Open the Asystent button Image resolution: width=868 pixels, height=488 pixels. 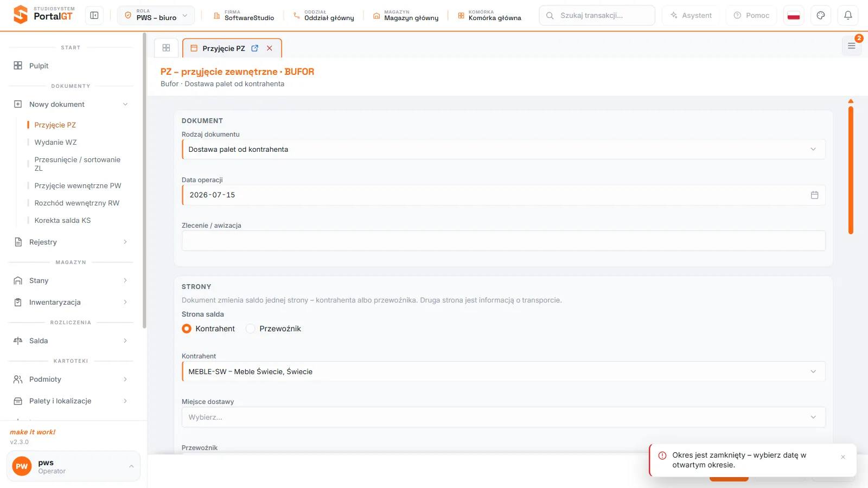pos(691,15)
